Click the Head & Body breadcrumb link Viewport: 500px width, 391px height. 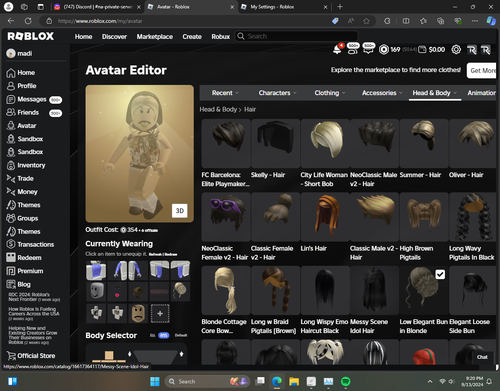218,109
